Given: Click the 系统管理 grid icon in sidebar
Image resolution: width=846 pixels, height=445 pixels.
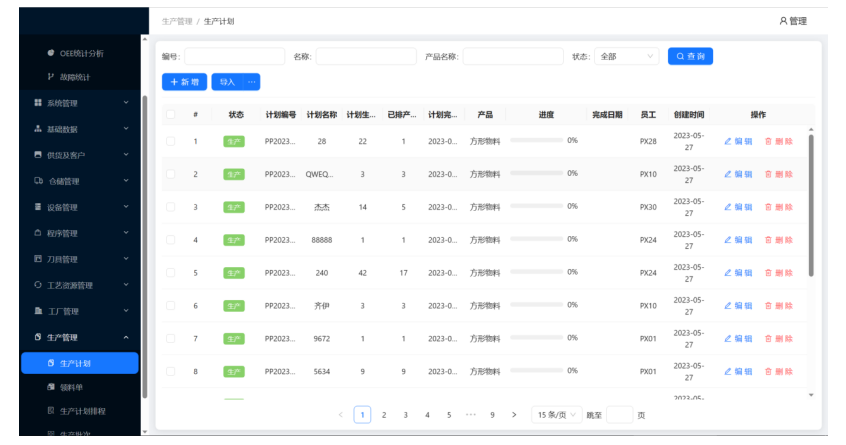Looking at the screenshot, I should [38, 103].
